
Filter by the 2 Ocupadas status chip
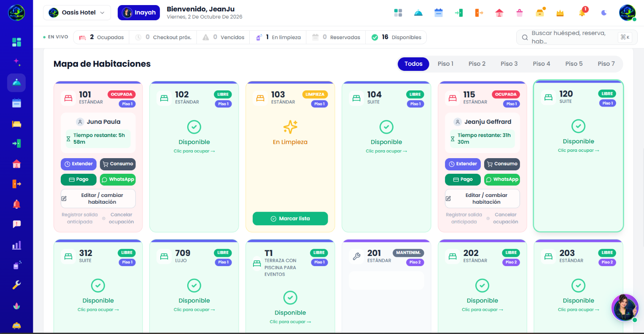(101, 37)
